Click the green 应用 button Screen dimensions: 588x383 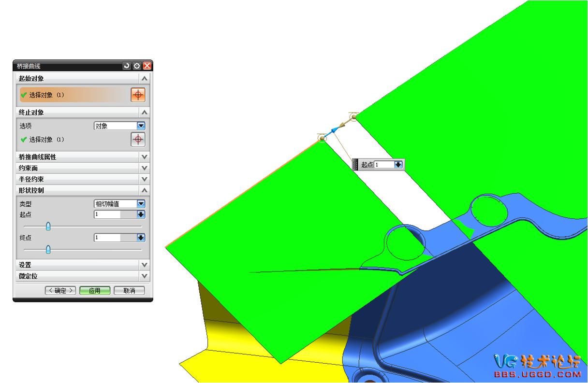point(95,290)
